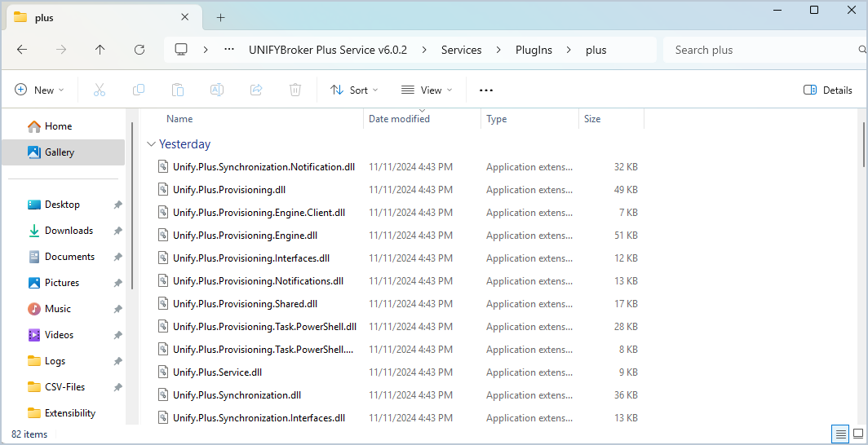This screenshot has height=445, width=868.
Task: Expand chevron after Services breadcrumb
Action: (498, 50)
